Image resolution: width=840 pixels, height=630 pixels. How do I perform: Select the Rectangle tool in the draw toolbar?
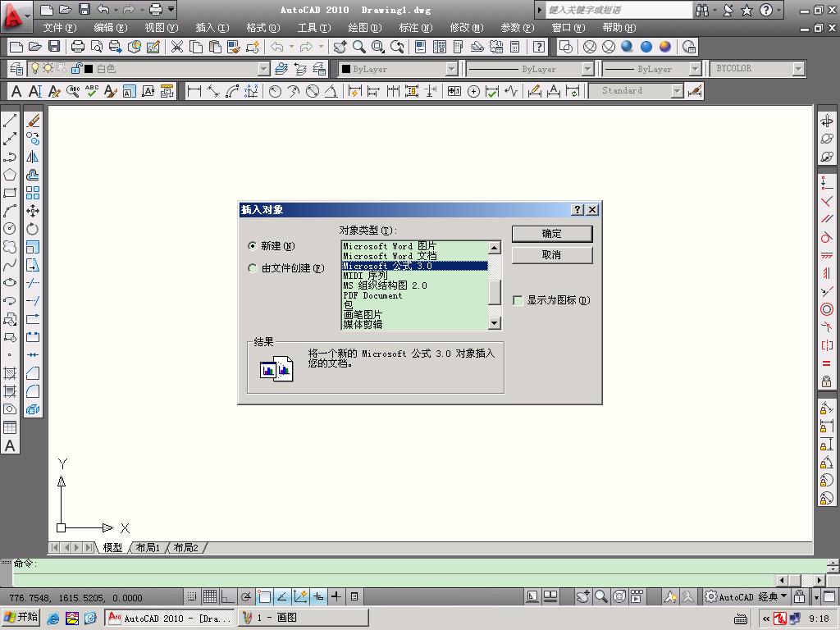[x=10, y=193]
